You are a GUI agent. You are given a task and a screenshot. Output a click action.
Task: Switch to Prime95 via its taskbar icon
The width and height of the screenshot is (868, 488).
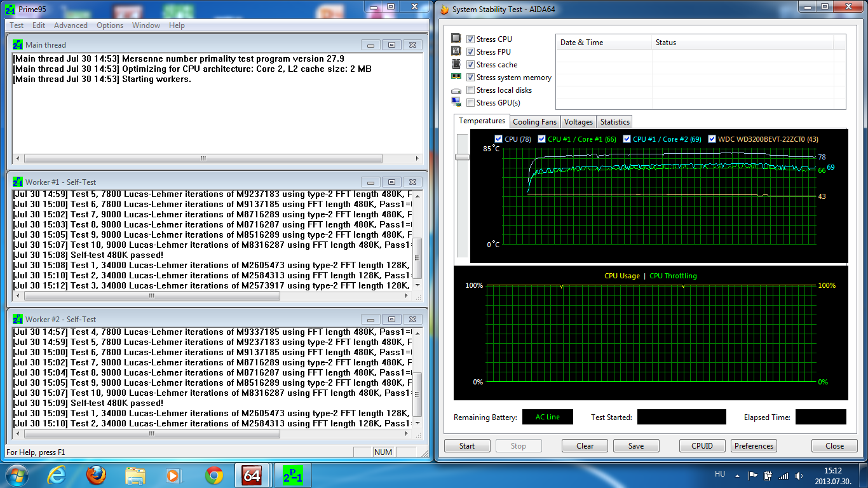coord(293,475)
